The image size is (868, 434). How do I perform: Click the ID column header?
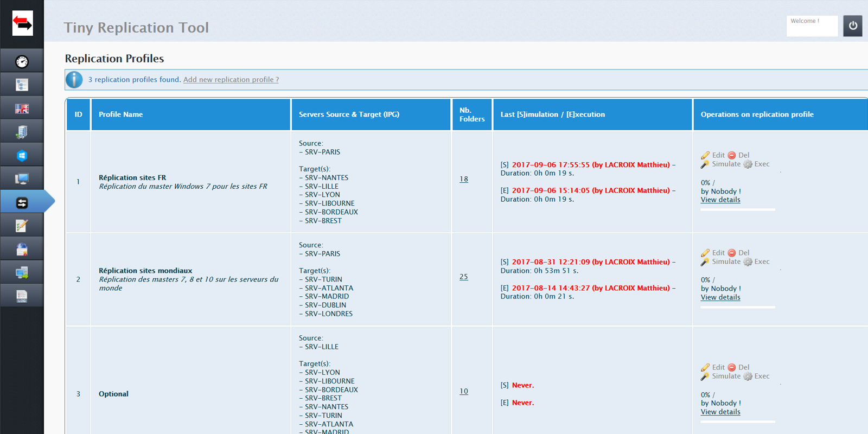[78, 114]
